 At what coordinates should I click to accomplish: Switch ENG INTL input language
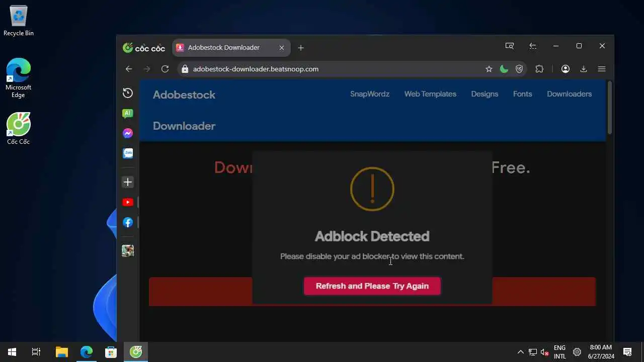click(559, 352)
